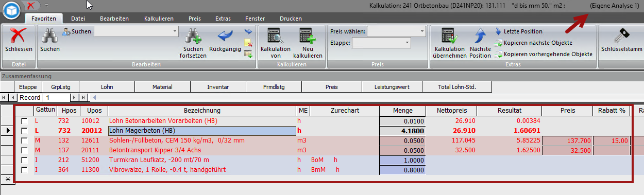Screen dimensions: 644x195
Task: Click the add table row icon
Action: [248, 54]
